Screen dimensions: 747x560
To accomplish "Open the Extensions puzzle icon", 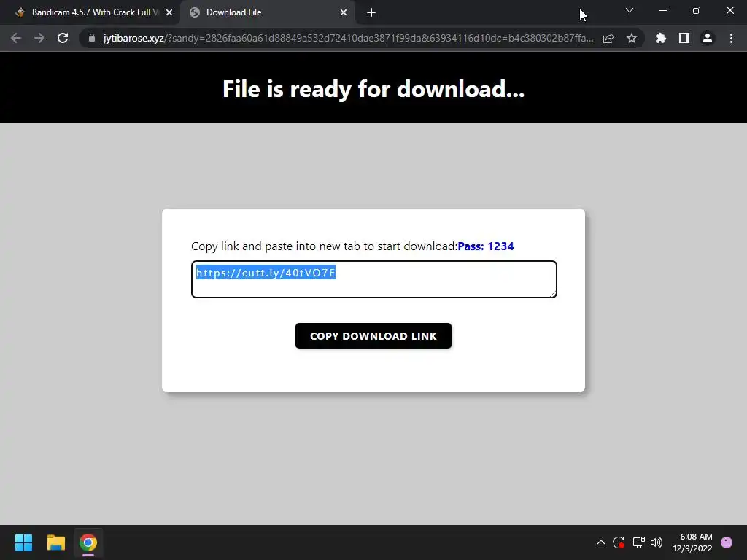I will (661, 38).
